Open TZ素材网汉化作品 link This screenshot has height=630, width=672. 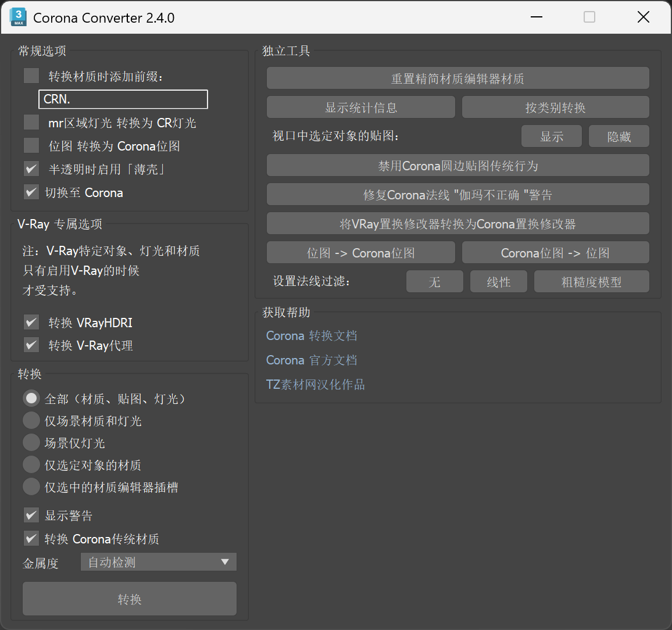(x=316, y=384)
